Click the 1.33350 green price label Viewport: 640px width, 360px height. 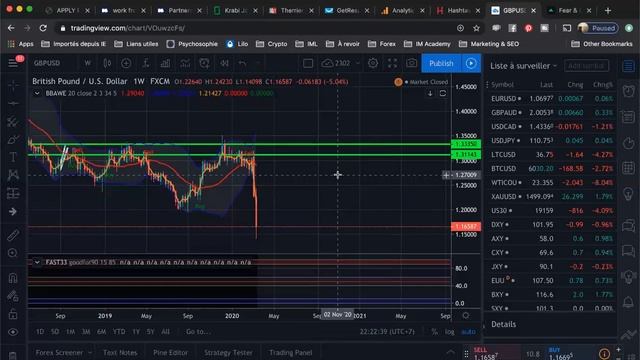click(x=466, y=144)
